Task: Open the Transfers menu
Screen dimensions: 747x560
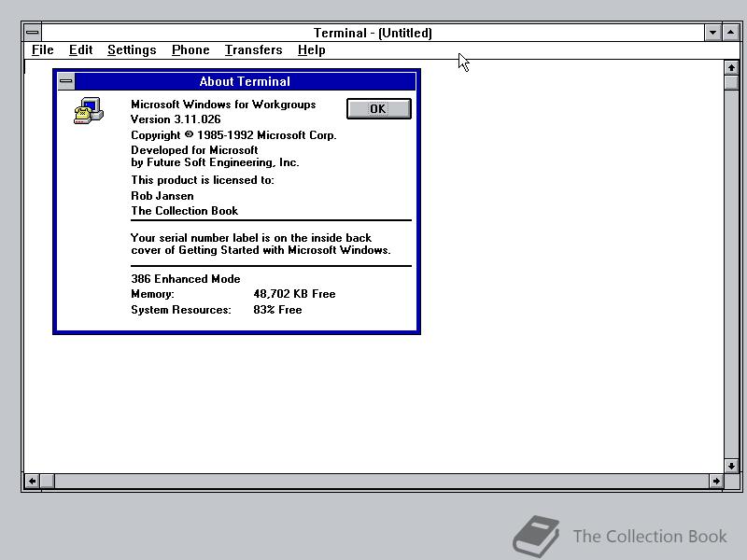Action: 253,50
